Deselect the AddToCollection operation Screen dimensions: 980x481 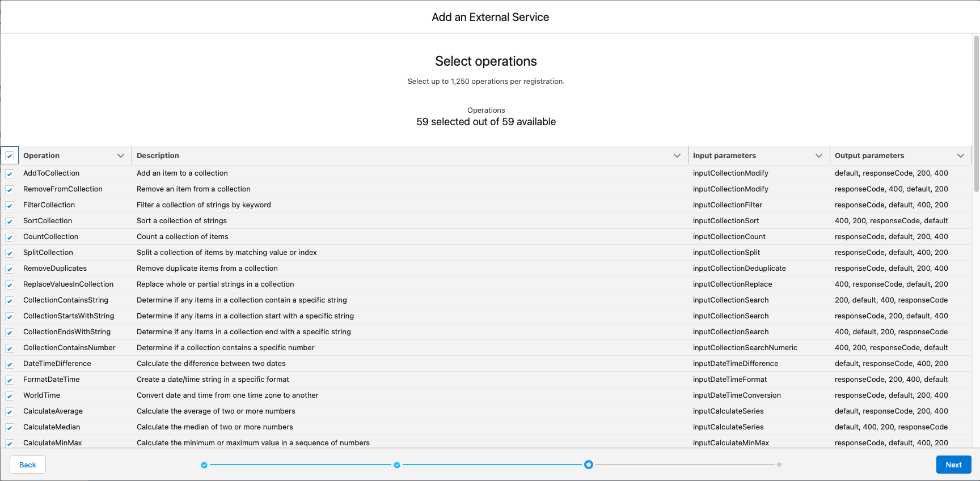10,173
